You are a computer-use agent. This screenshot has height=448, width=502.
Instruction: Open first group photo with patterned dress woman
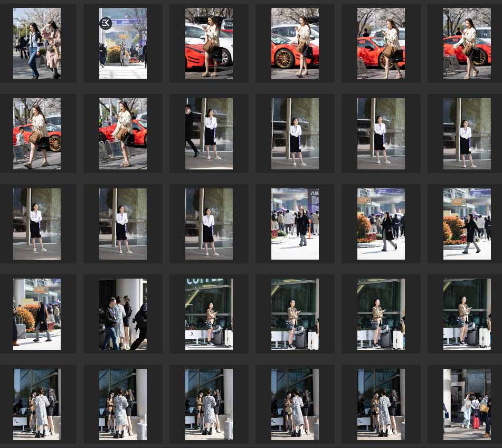click(37, 404)
